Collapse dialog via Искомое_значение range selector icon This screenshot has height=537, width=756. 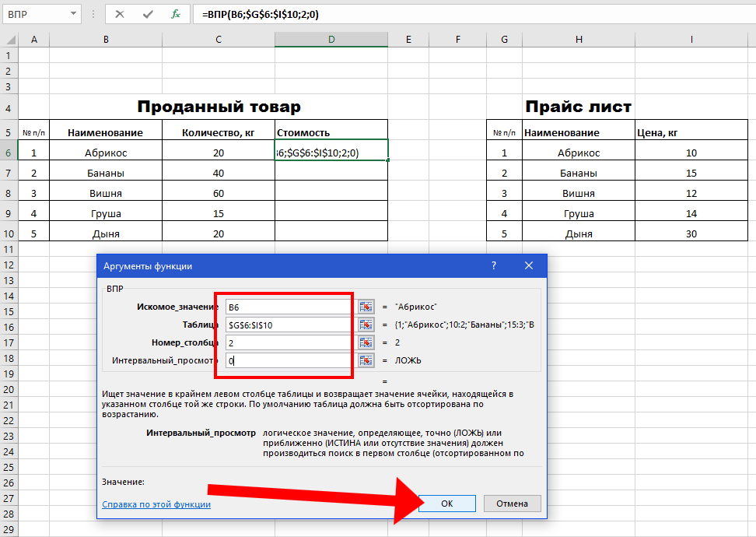pos(366,307)
